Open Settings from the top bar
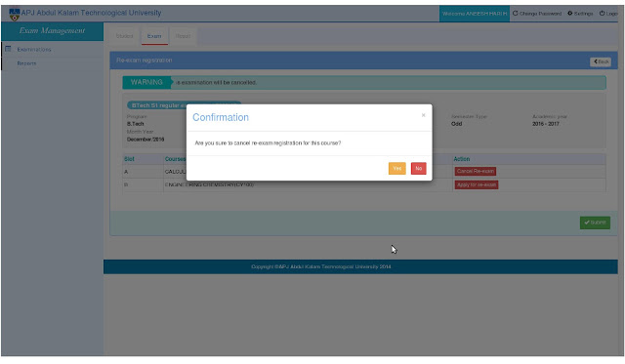This screenshot has height=364, width=625. tap(580, 14)
